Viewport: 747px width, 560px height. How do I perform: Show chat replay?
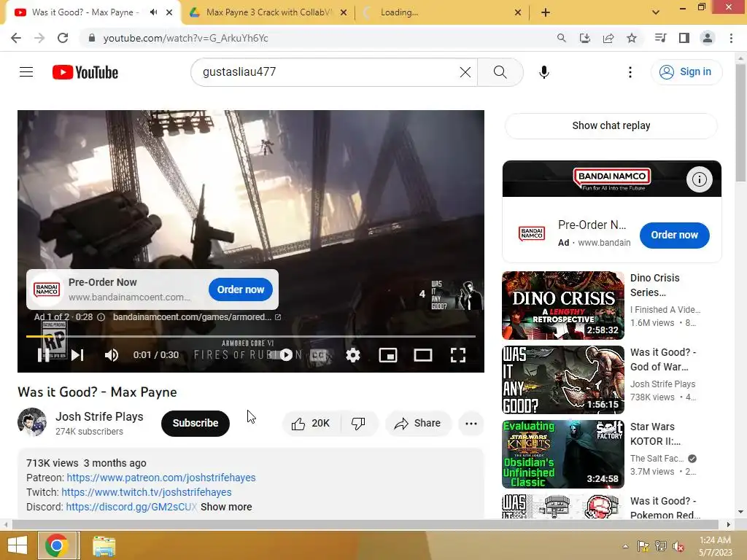pos(611,125)
